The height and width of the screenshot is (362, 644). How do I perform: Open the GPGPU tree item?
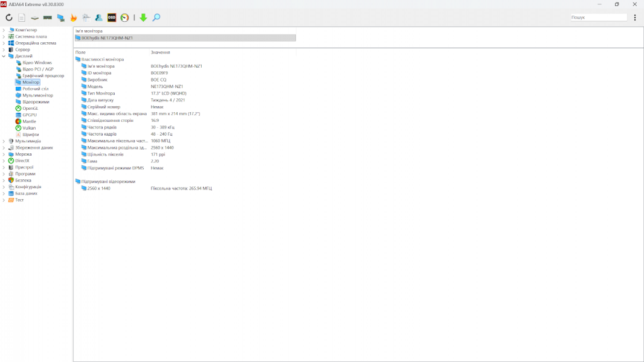coord(29,115)
